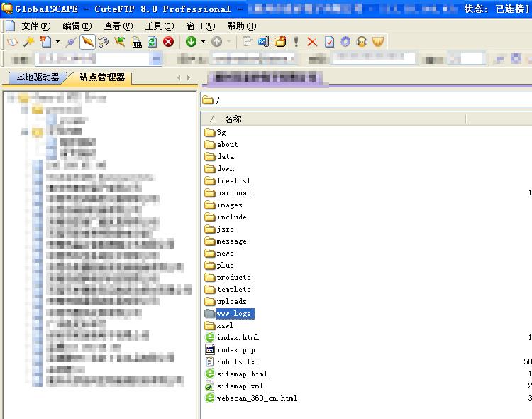Open the connection wizard wand icon
The height and width of the screenshot is (419, 532).
(x=29, y=42)
